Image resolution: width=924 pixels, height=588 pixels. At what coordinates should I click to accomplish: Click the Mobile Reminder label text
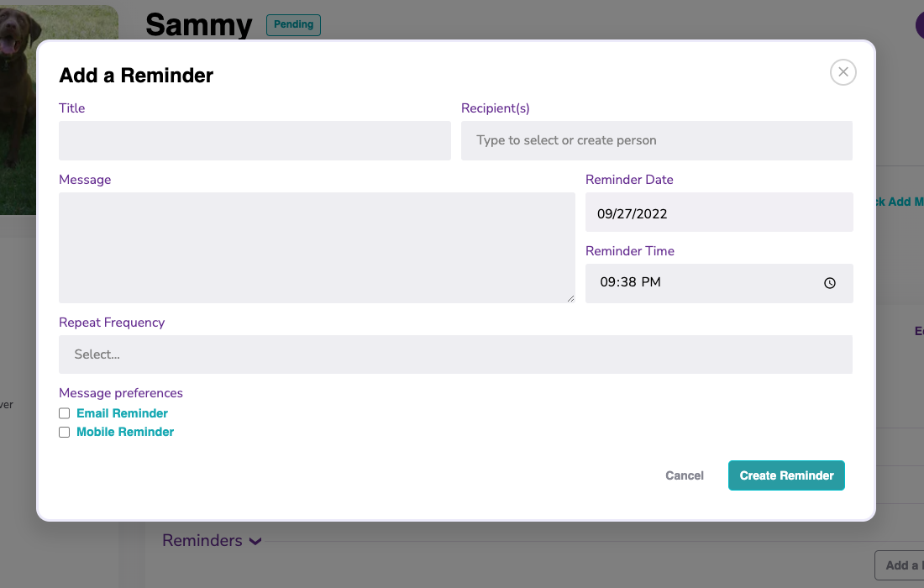click(125, 432)
